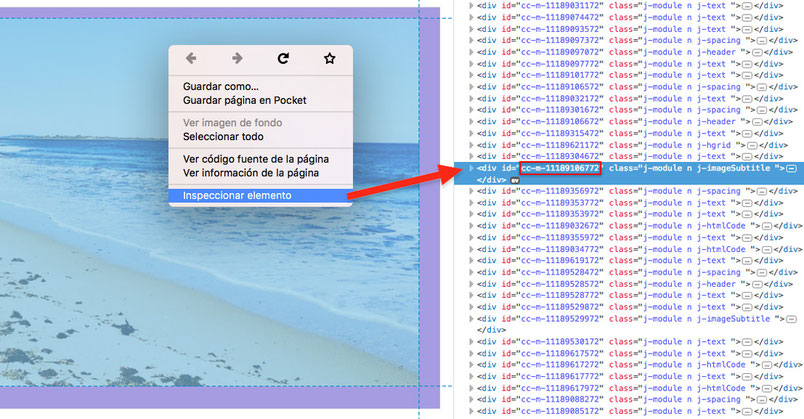This screenshot has width=804, height=419.
Task: Open Ver código fuente de la página
Action: [256, 159]
